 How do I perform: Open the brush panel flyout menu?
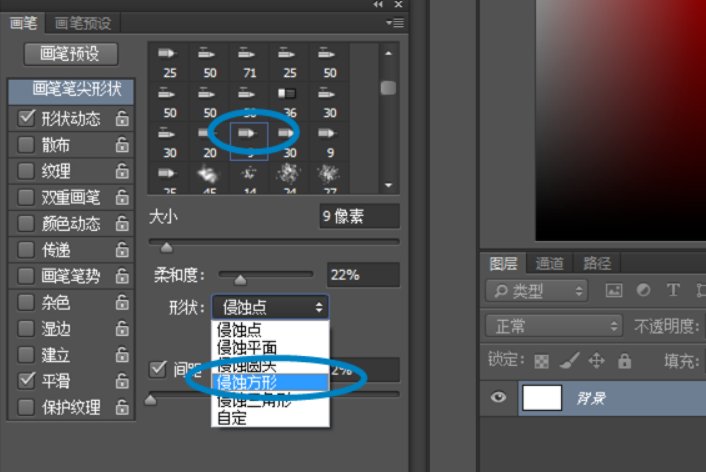tap(395, 23)
